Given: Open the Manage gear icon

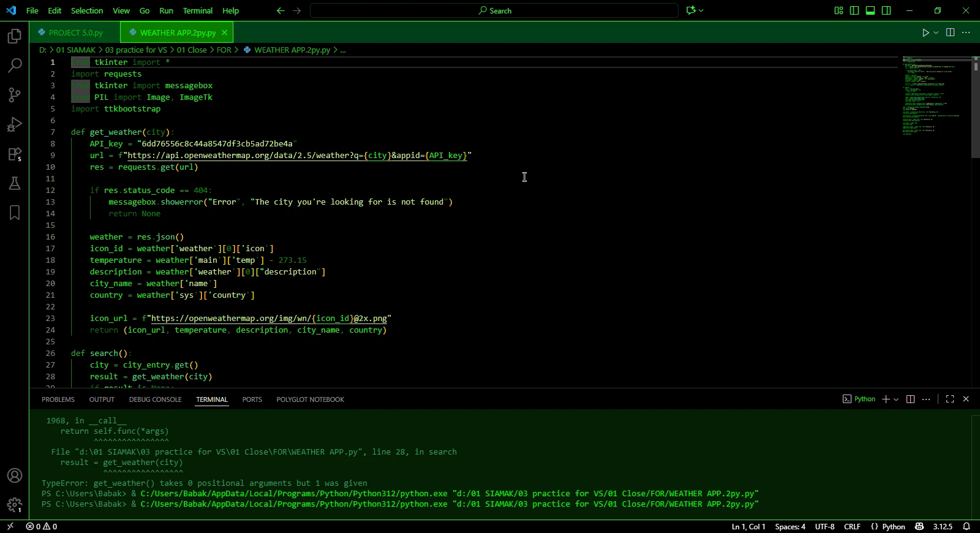Looking at the screenshot, I should [15, 505].
